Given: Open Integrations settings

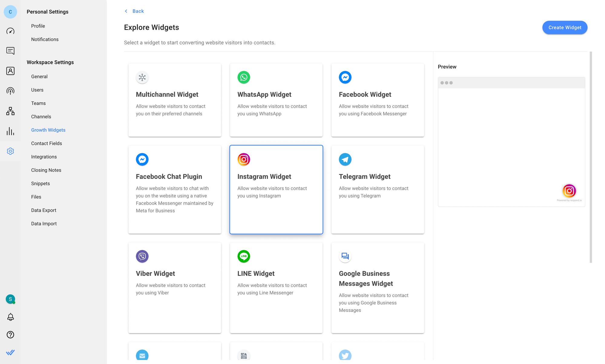Looking at the screenshot, I should pos(44,157).
